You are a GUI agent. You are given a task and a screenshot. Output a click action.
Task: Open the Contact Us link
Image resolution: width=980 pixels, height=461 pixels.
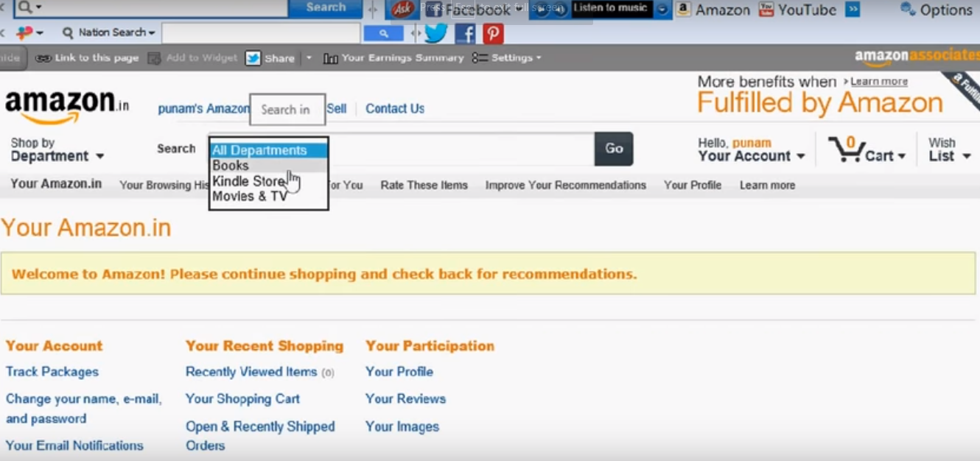(x=395, y=109)
